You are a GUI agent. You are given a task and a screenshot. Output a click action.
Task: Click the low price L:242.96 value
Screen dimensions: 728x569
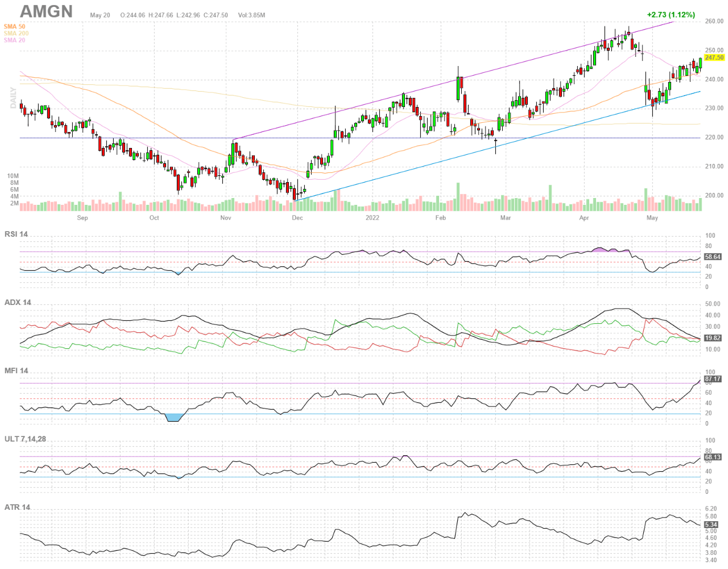188,15
